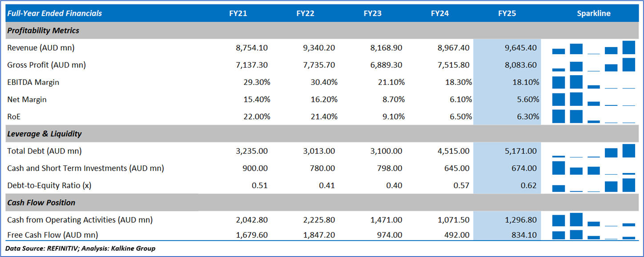Select the Leverage & Liquidity section row

pyautogui.click(x=44, y=134)
